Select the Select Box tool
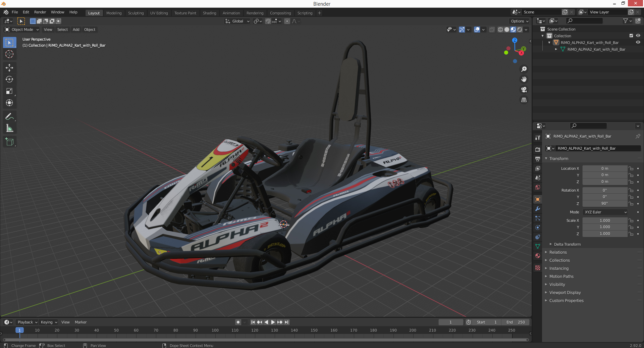The image size is (644, 348). [x=9, y=43]
